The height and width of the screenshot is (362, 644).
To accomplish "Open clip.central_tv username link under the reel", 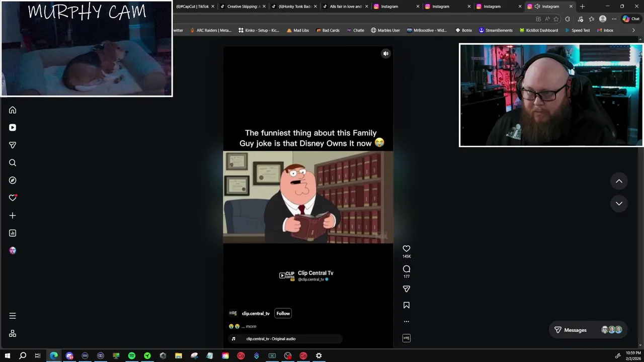I will coord(256,314).
